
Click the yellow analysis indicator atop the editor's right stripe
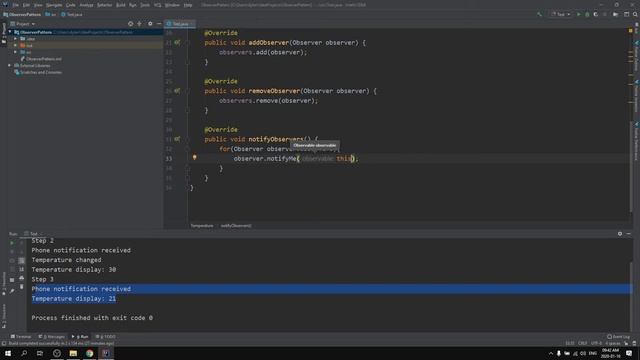pyautogui.click(x=631, y=31)
